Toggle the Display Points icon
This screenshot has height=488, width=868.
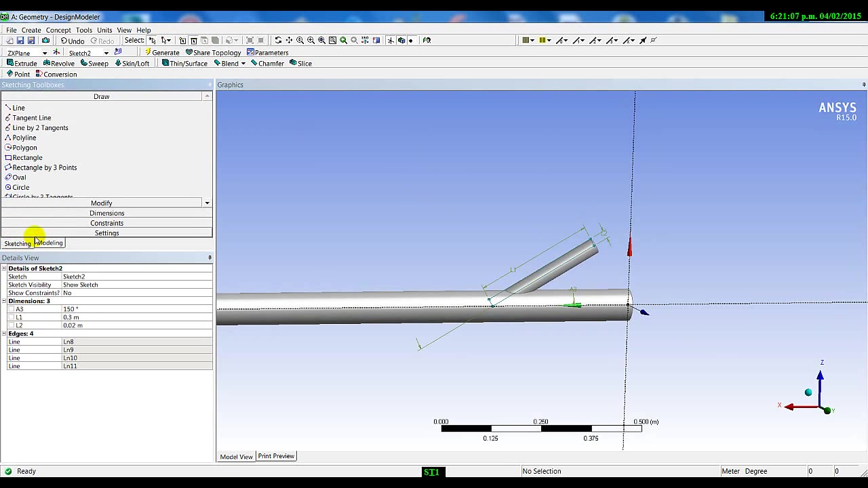(x=411, y=41)
